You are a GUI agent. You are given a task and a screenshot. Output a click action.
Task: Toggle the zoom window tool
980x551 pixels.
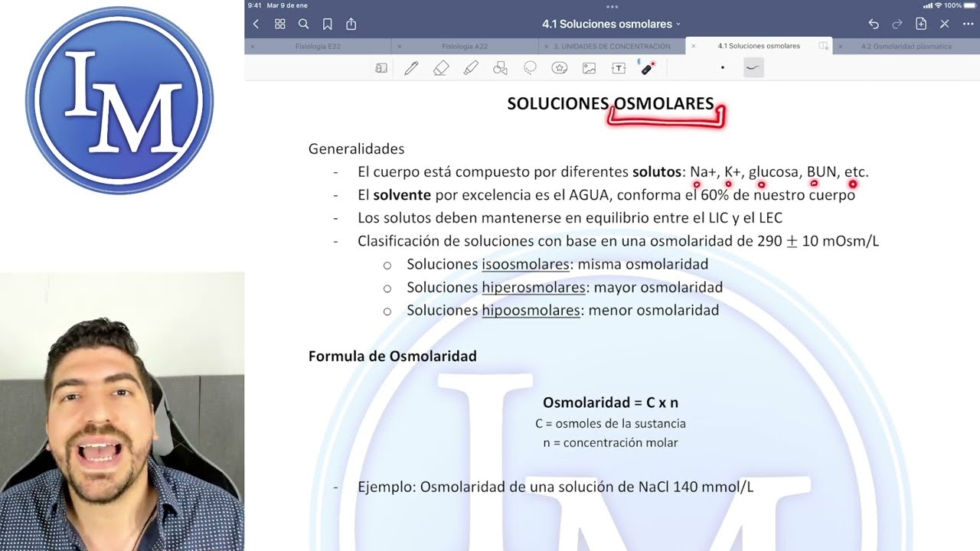[381, 68]
